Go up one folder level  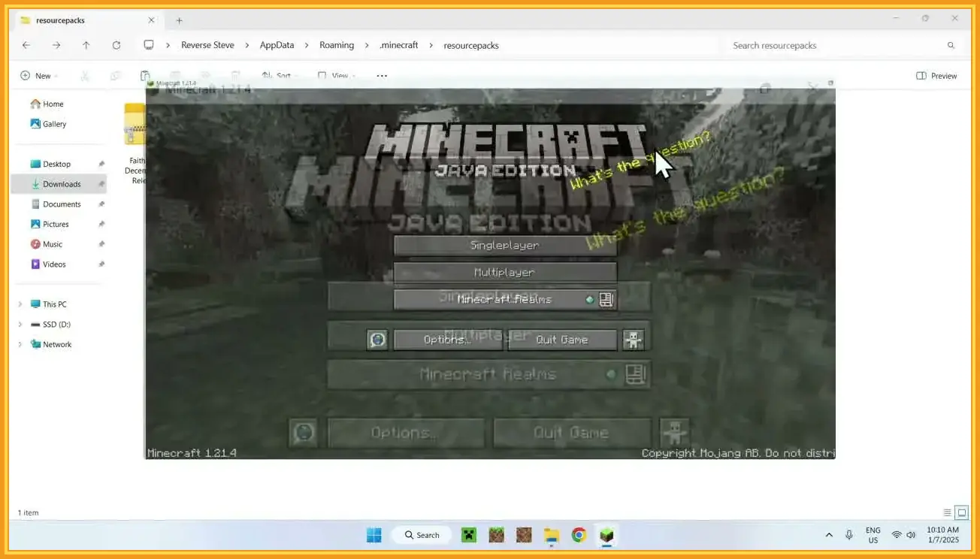[x=86, y=45]
